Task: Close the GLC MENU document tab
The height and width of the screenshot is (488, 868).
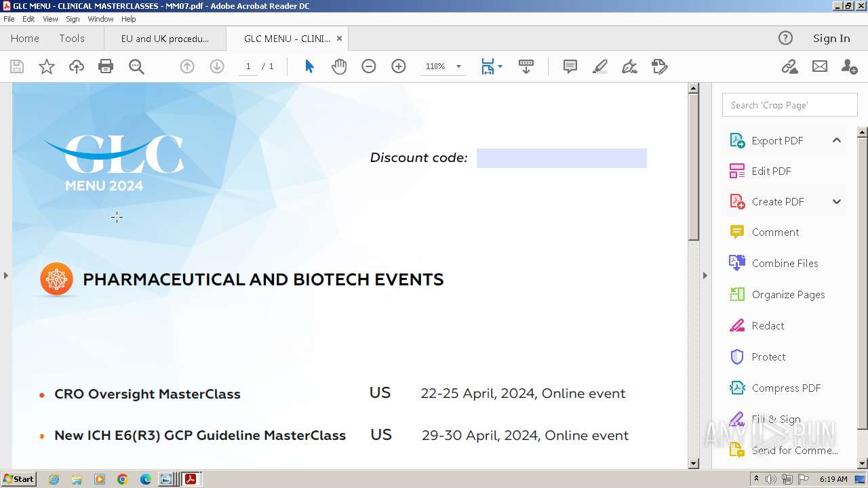Action: tap(339, 39)
